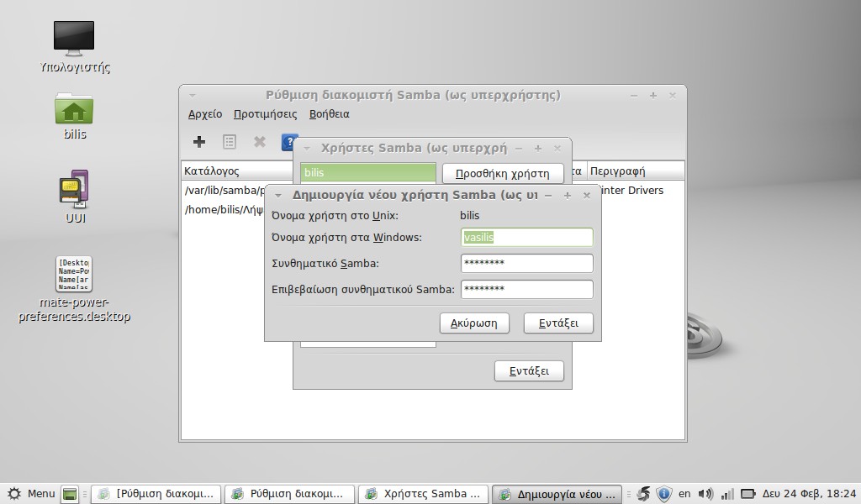Image resolution: width=861 pixels, height=504 pixels.
Task: Open the update manager shield tray icon
Action: 664,494
